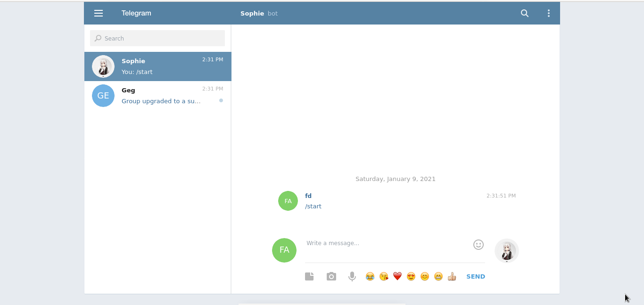
Task: Click the attach file icon
Action: click(x=309, y=277)
